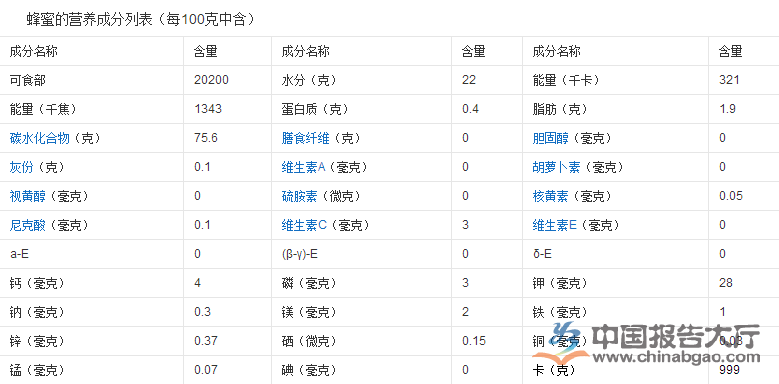This screenshot has height=384, width=779.
Task: Open the 膳食纤维 link
Action: click(x=305, y=138)
